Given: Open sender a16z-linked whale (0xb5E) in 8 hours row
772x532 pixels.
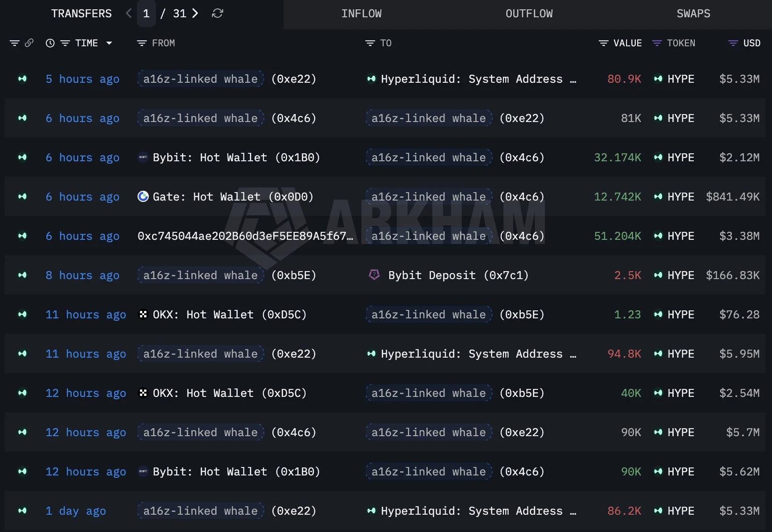Looking at the screenshot, I should pos(227,275).
